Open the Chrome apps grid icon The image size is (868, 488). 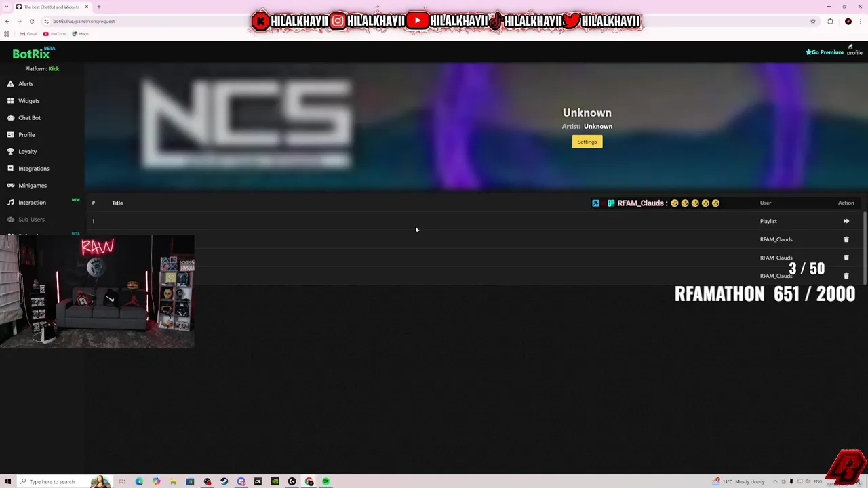click(x=7, y=34)
